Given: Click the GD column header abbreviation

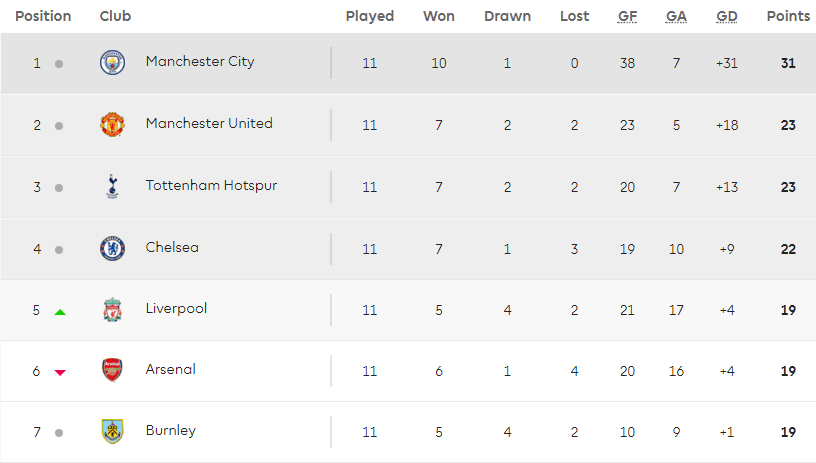Looking at the screenshot, I should (x=727, y=16).
